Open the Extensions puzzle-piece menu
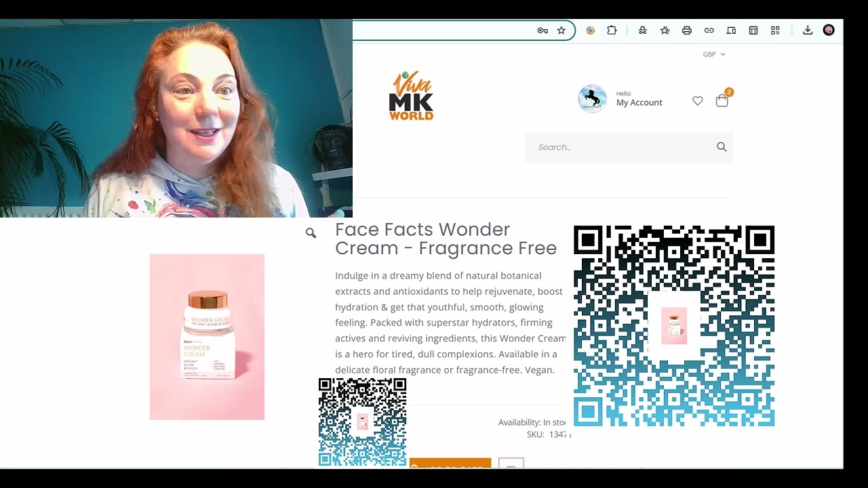 (x=612, y=30)
